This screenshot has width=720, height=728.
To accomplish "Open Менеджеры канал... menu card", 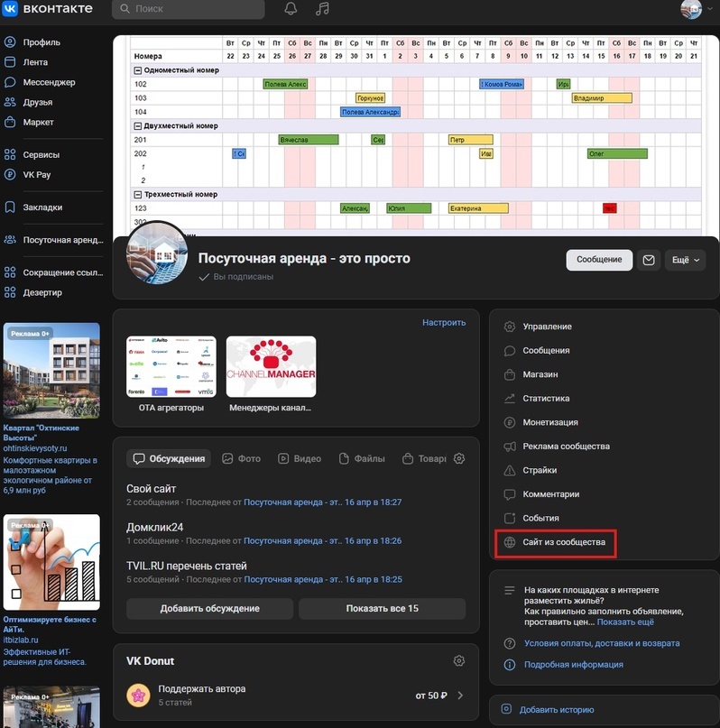I will pos(271,374).
